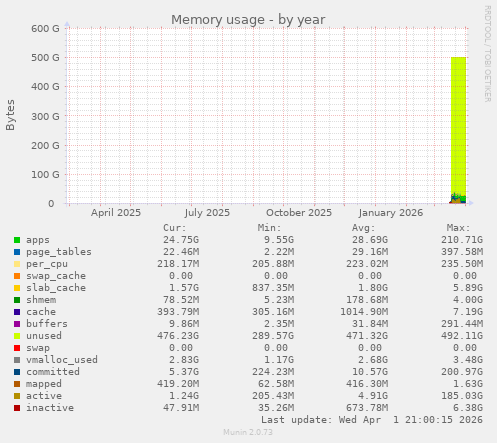The height and width of the screenshot is (443, 497).
Task: Click the cache dark blue legend swatch
Action: (17, 312)
